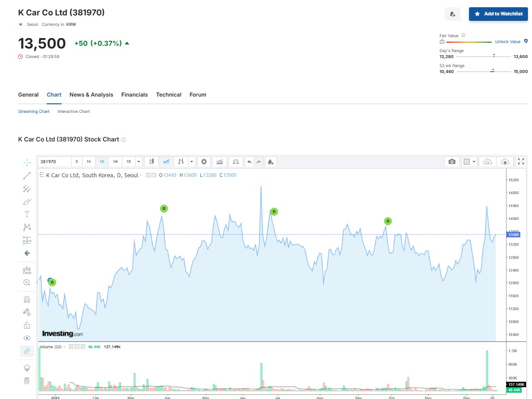Select the long position prediction tool
This screenshot has width=532, height=399.
click(x=27, y=240)
